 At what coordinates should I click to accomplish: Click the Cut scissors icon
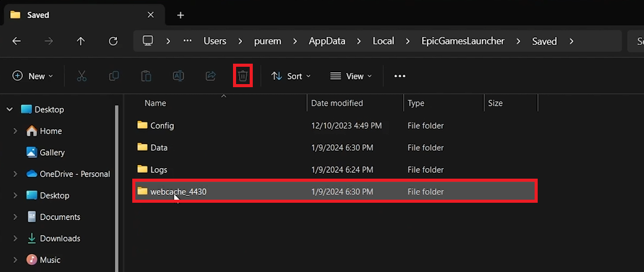click(x=82, y=76)
